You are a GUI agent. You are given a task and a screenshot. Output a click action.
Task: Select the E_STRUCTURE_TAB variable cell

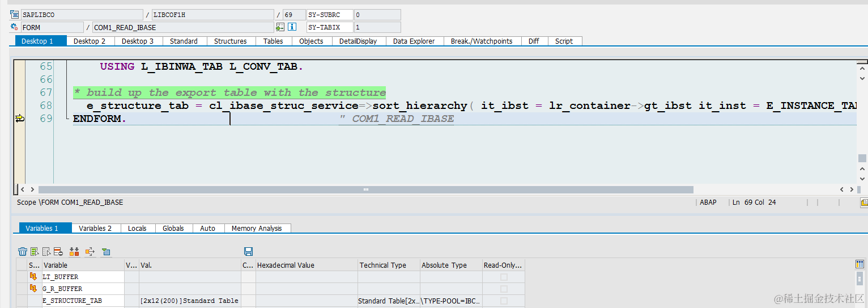[x=83, y=301]
